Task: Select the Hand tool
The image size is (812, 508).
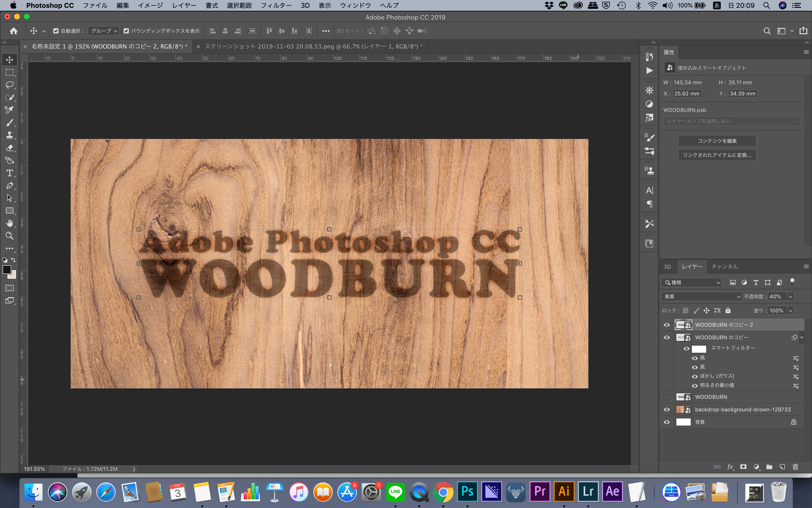Action: pyautogui.click(x=9, y=223)
